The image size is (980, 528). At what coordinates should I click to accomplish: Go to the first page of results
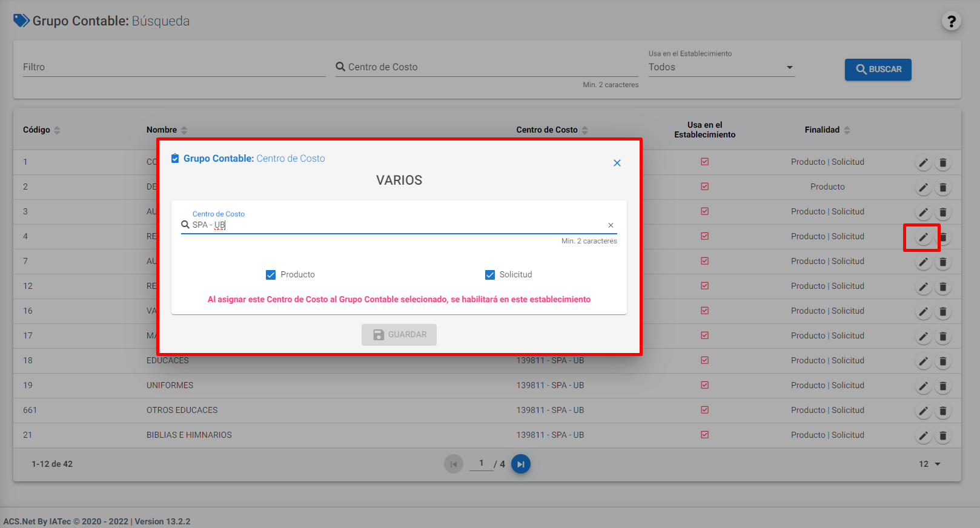pos(454,464)
